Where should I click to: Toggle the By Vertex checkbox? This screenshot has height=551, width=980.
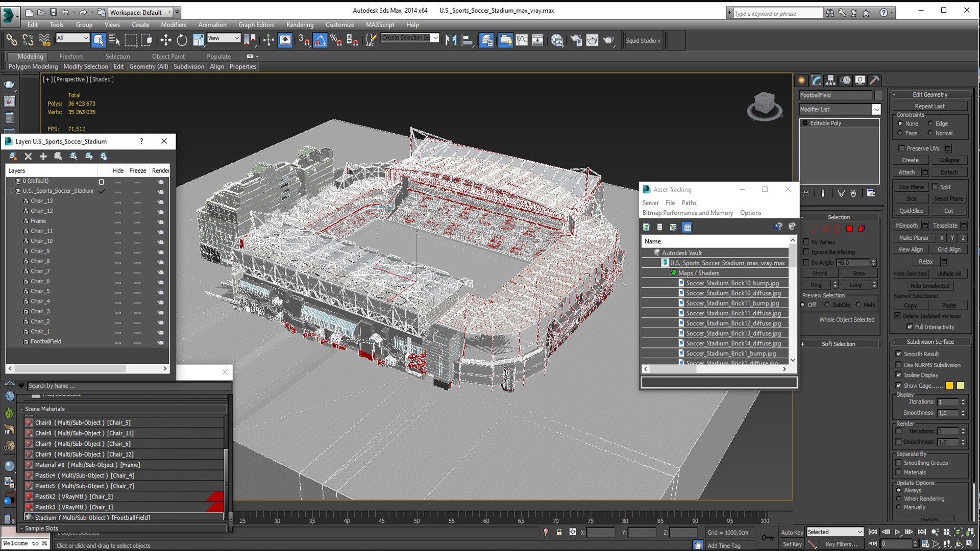(x=806, y=242)
